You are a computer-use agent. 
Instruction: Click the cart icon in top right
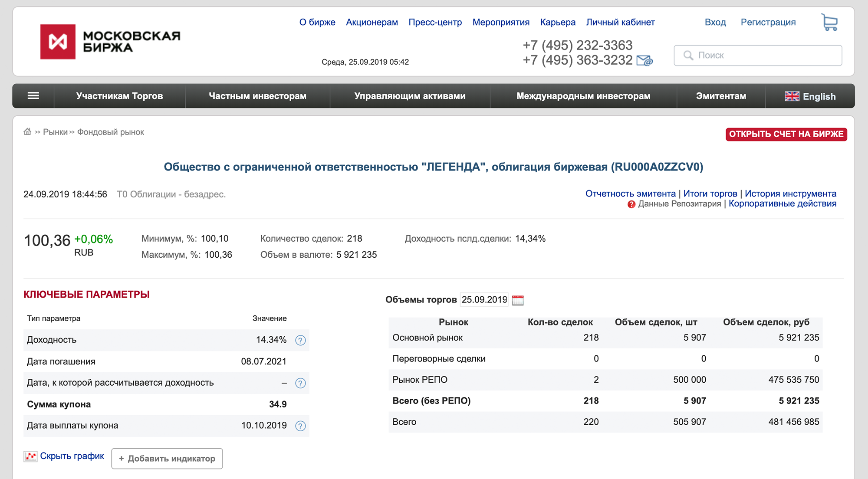pyautogui.click(x=830, y=23)
